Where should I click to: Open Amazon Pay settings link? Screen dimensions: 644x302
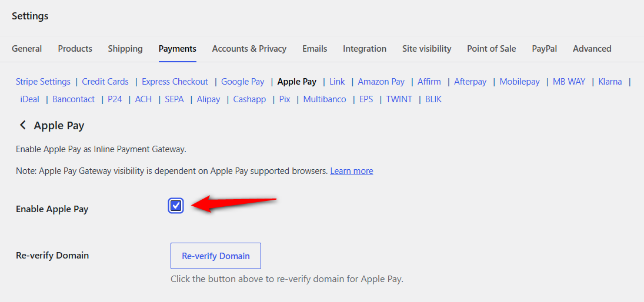[x=381, y=82]
